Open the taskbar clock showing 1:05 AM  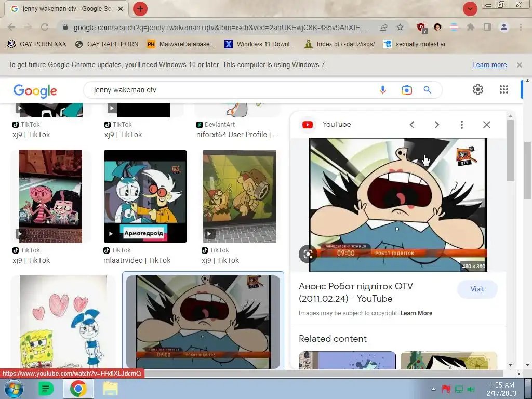click(501, 389)
